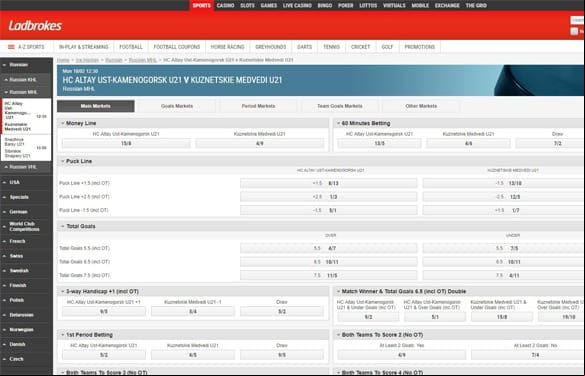
Task: Open the Sneznye Barsy U21 match in sidebar
Action: 26,147
